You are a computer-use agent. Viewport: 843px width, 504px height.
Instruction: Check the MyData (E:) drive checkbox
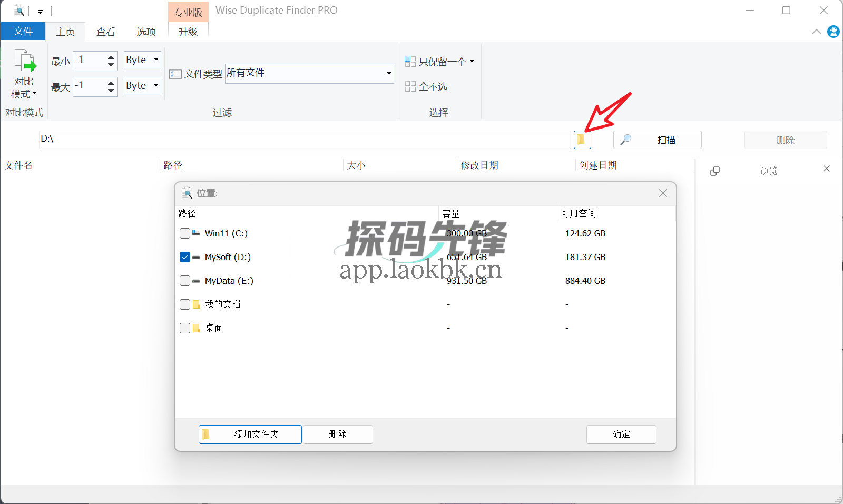pos(185,281)
